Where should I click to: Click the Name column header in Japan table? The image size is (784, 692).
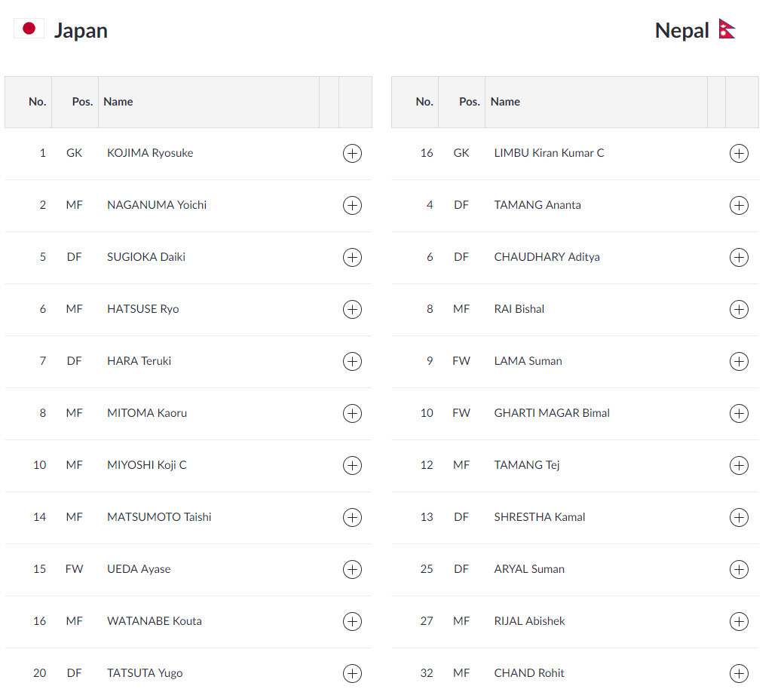(118, 102)
